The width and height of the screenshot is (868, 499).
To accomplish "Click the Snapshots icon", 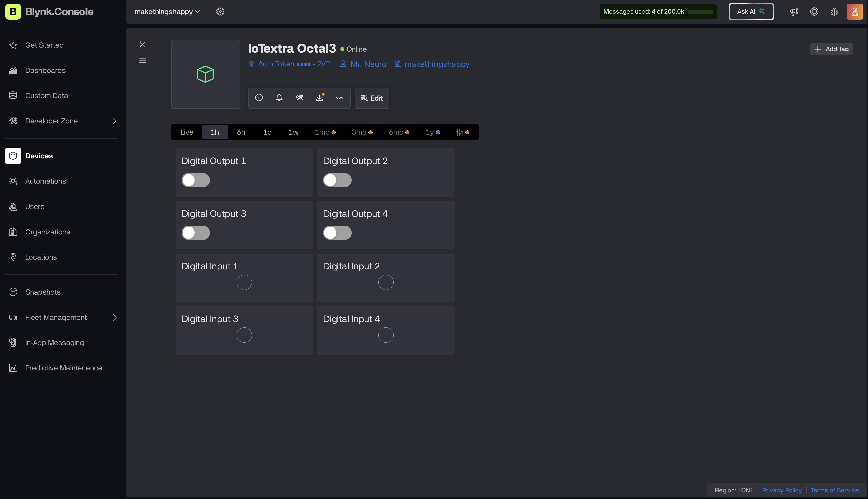I will click(x=13, y=292).
